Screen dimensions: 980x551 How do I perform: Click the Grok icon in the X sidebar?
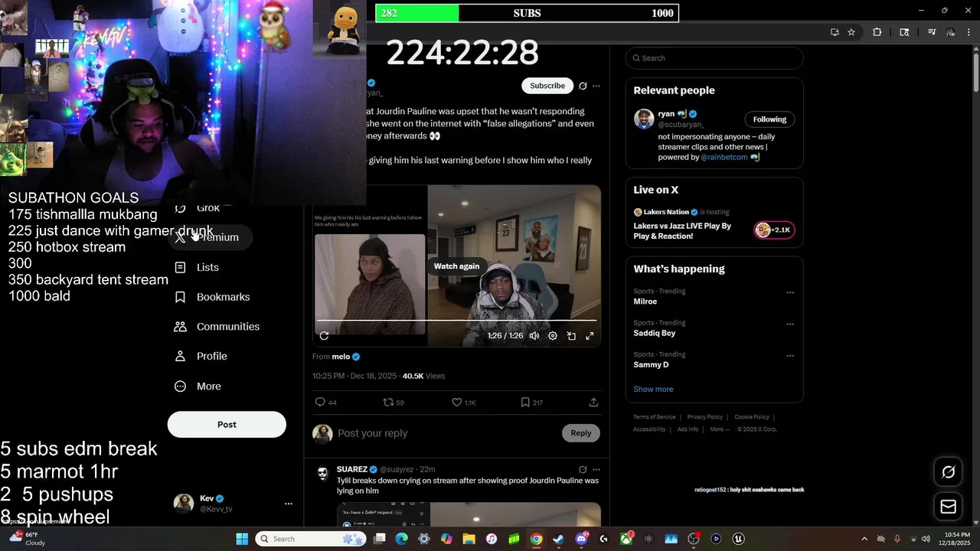point(181,208)
